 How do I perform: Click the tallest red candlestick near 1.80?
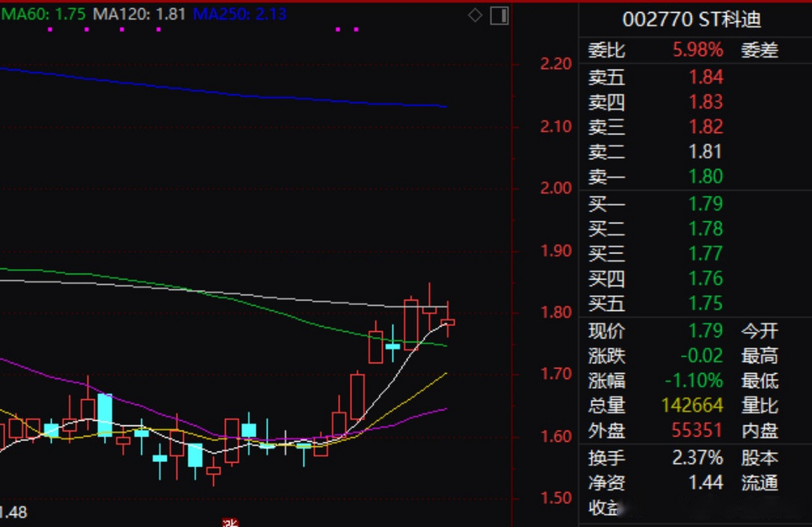coord(411,325)
